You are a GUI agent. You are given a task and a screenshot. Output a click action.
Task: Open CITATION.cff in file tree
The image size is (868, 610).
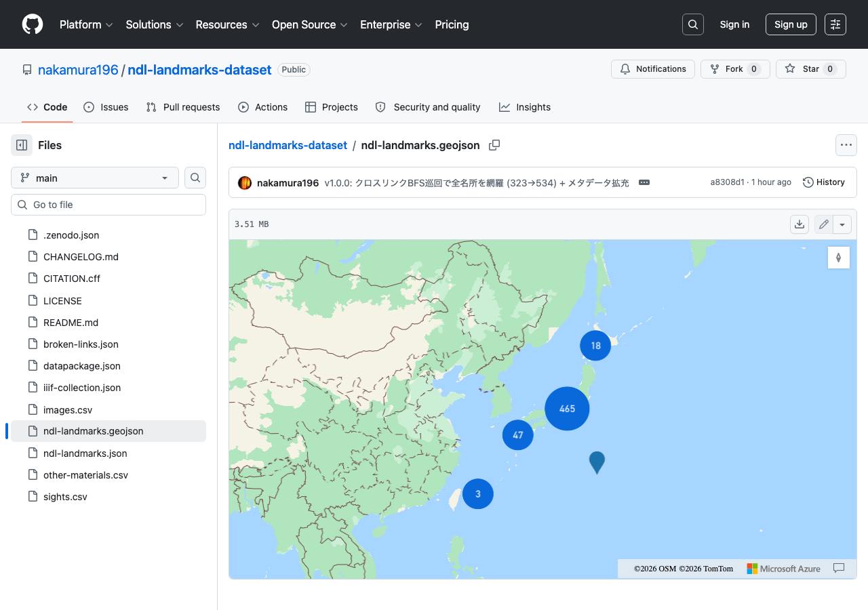(108, 279)
